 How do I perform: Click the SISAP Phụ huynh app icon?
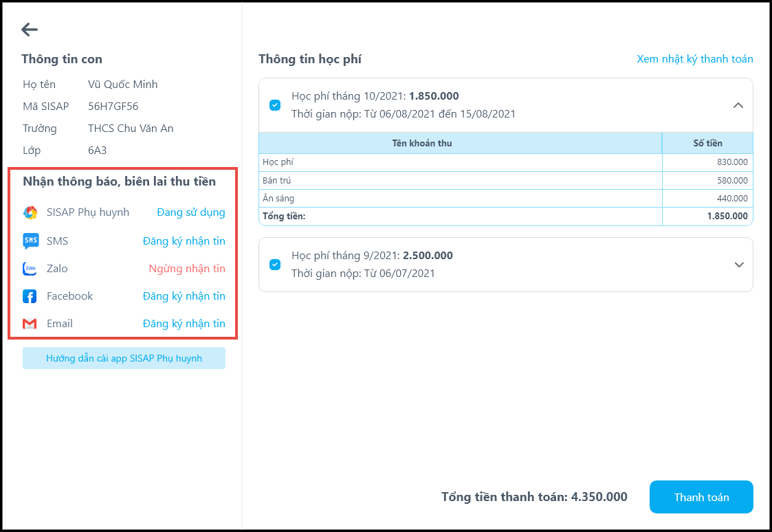(30, 212)
